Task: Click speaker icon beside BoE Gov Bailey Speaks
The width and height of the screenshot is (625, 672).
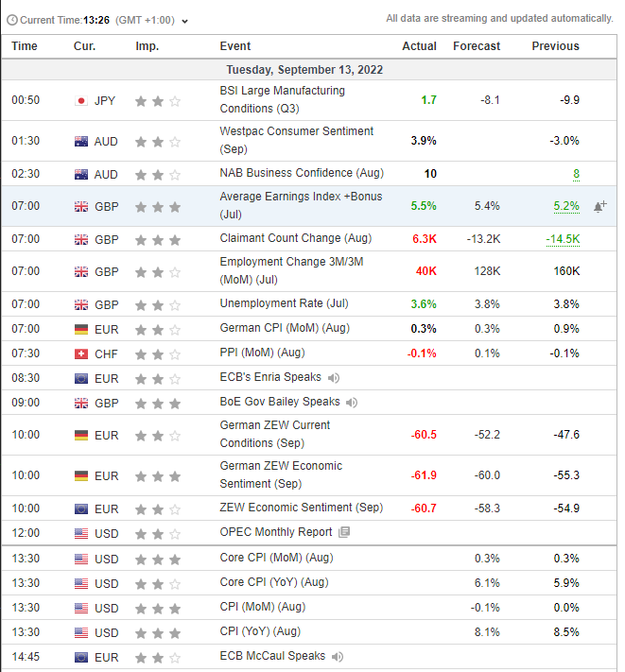Action: 352,403
